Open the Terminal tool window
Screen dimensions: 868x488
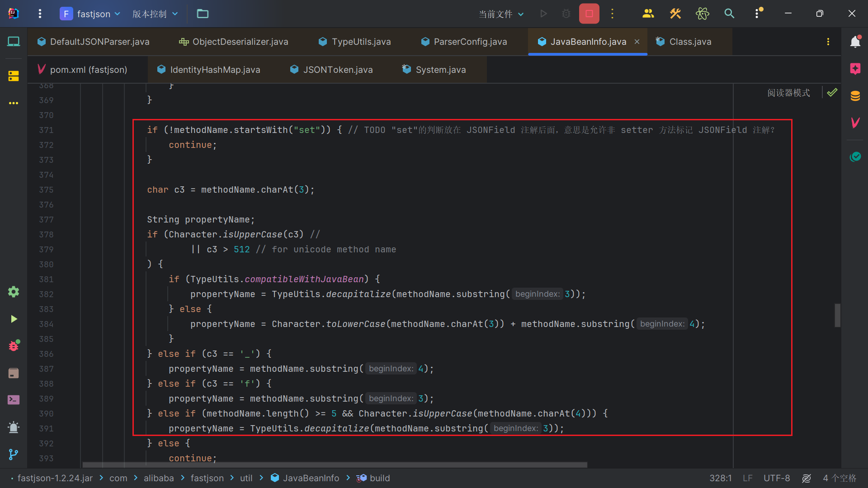click(x=14, y=400)
